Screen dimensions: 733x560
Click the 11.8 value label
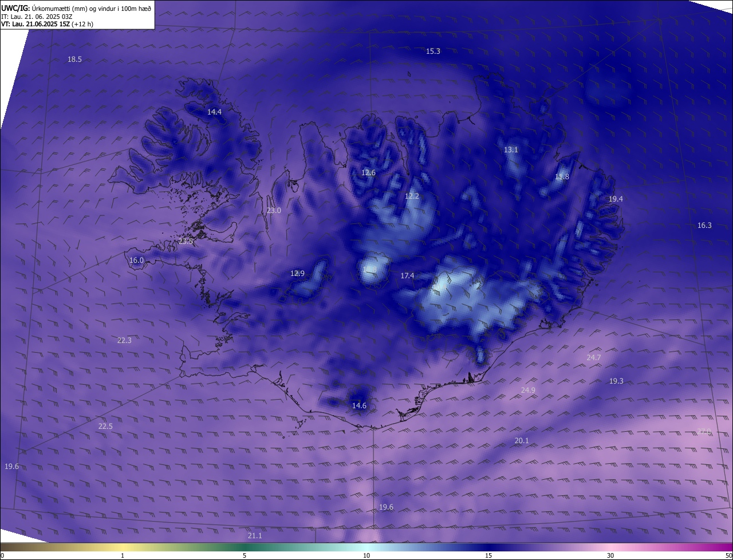point(562,176)
